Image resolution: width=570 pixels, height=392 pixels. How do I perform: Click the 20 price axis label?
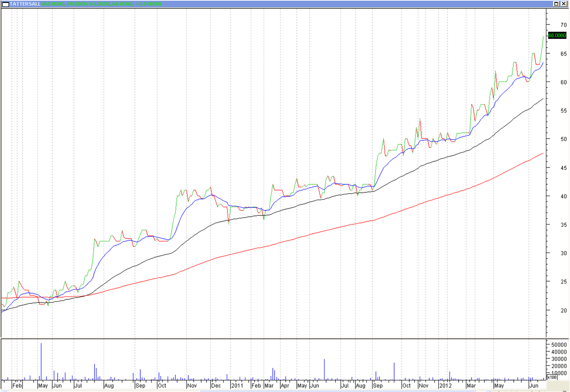coord(563,310)
